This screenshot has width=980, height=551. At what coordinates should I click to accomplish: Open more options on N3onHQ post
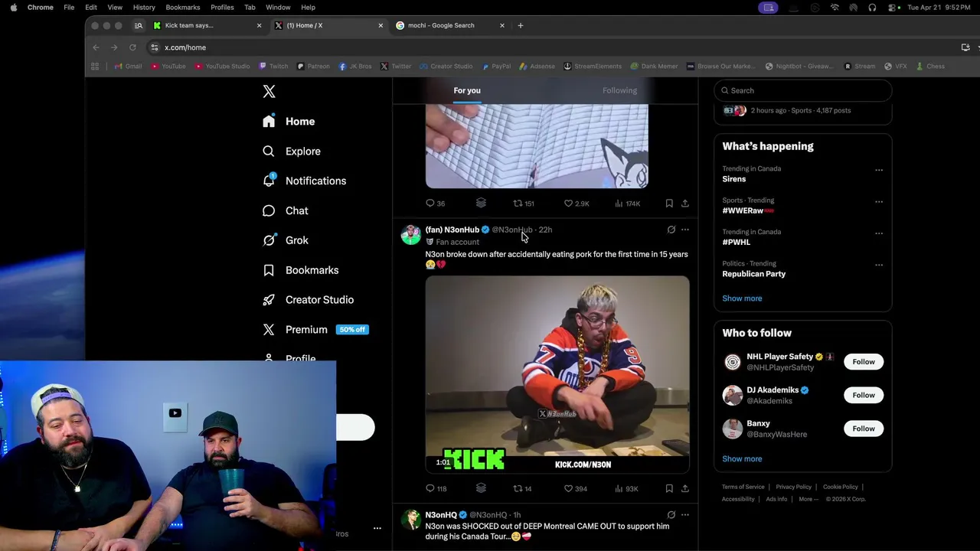click(x=685, y=515)
